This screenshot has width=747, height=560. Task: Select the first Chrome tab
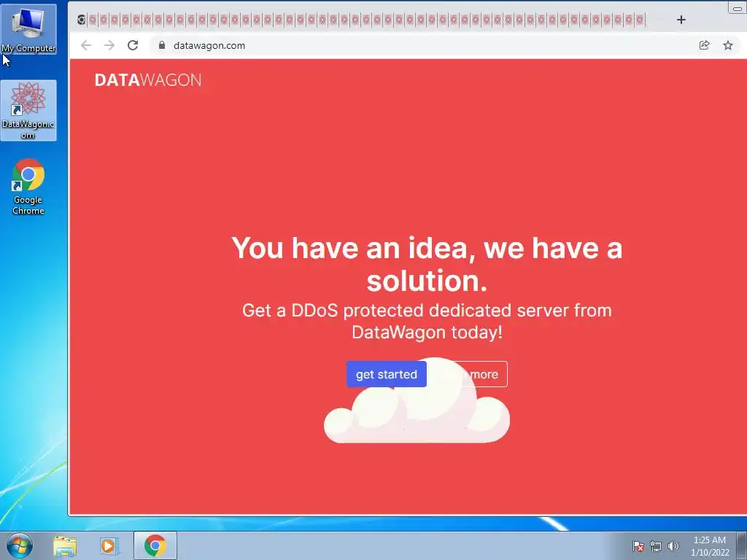pyautogui.click(x=82, y=20)
